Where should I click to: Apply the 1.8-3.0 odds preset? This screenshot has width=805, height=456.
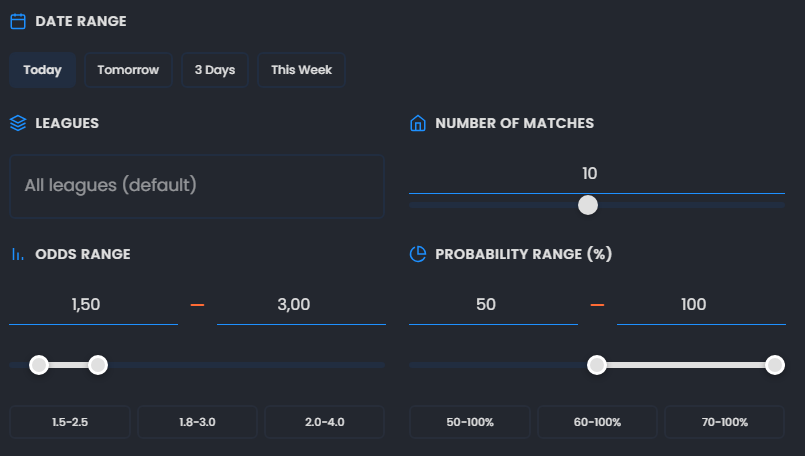[x=197, y=422]
